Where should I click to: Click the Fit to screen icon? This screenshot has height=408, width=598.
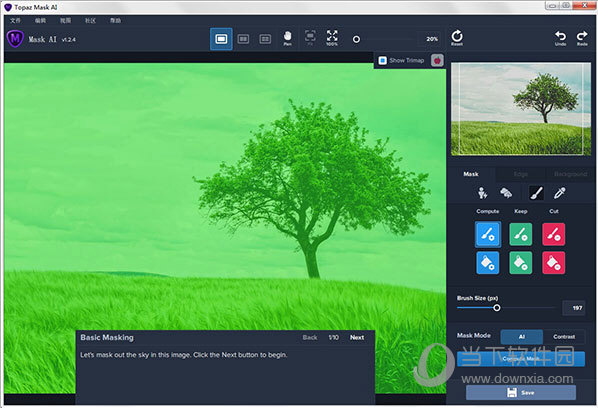tap(310, 38)
